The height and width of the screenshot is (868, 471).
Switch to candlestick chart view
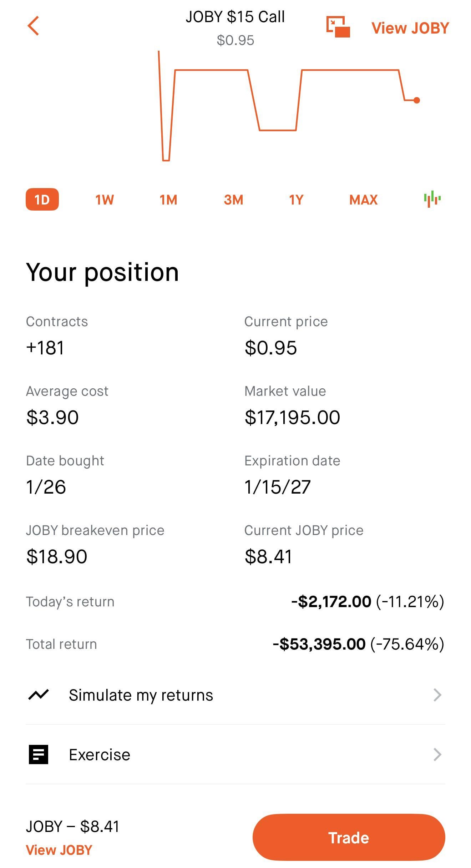tap(432, 199)
